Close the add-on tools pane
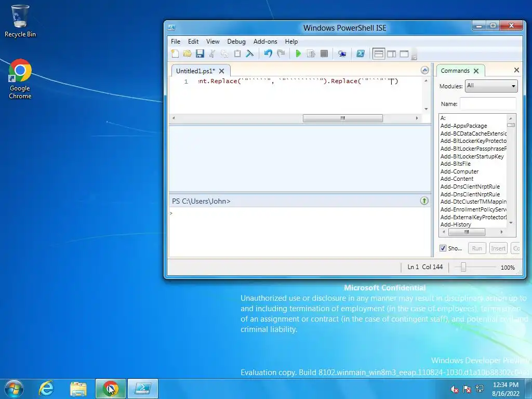 516,70
